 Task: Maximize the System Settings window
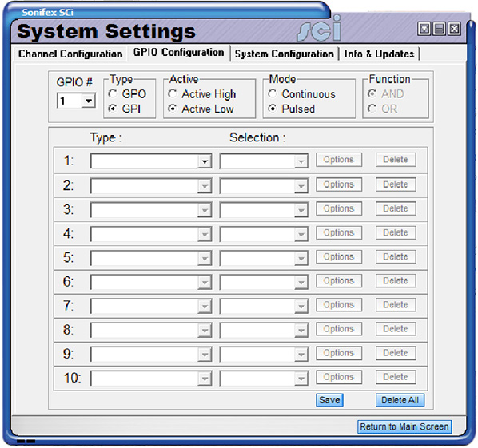(424, 29)
